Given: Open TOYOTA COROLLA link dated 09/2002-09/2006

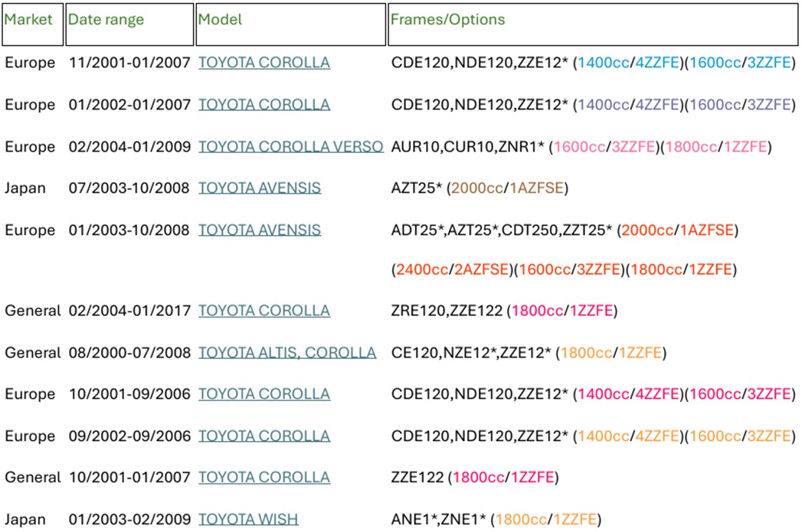Looking at the screenshot, I should pos(264,436).
